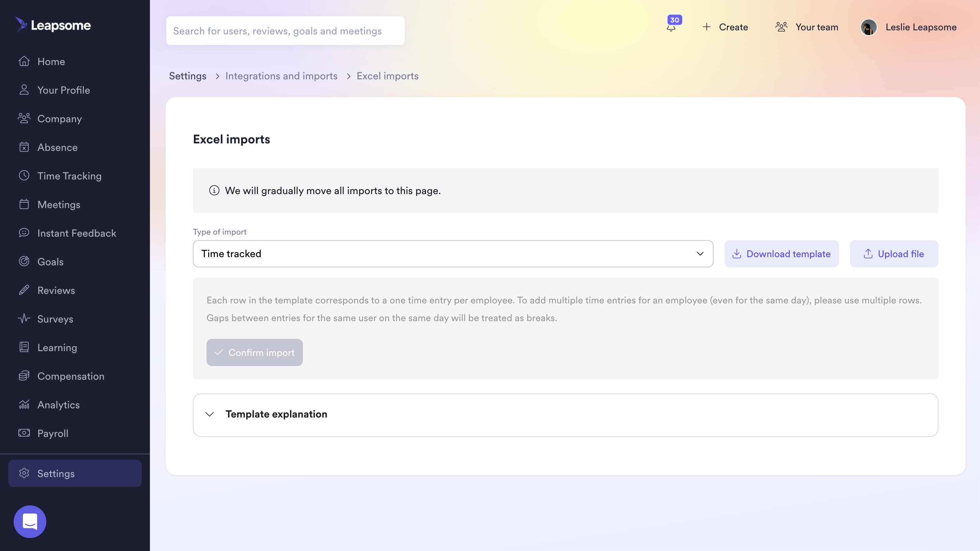This screenshot has width=980, height=551.
Task: Click the upload icon on Upload file
Action: coord(868,254)
